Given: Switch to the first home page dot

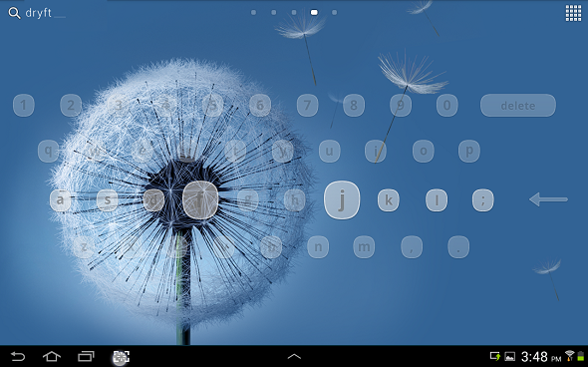Looking at the screenshot, I should [253, 12].
